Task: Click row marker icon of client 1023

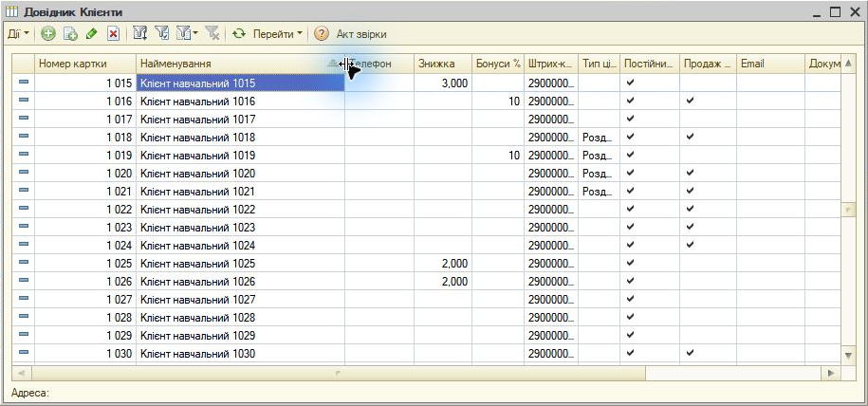Action: pos(24,226)
